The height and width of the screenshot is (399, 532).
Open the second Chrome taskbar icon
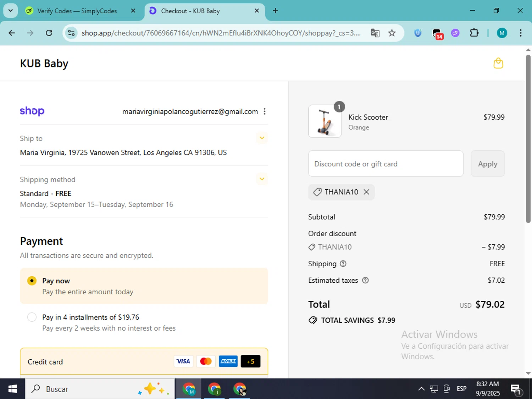coord(214,389)
